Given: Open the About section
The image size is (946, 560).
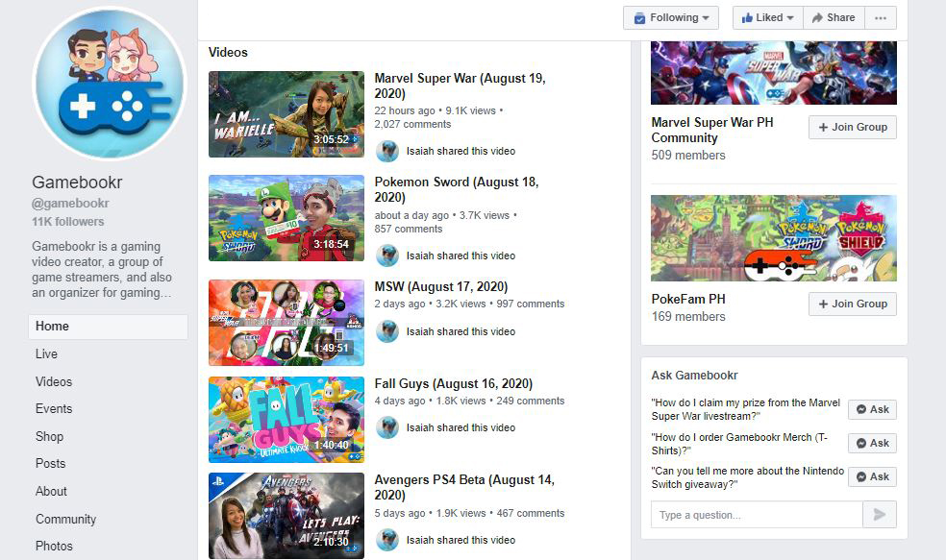Looking at the screenshot, I should tap(51, 491).
